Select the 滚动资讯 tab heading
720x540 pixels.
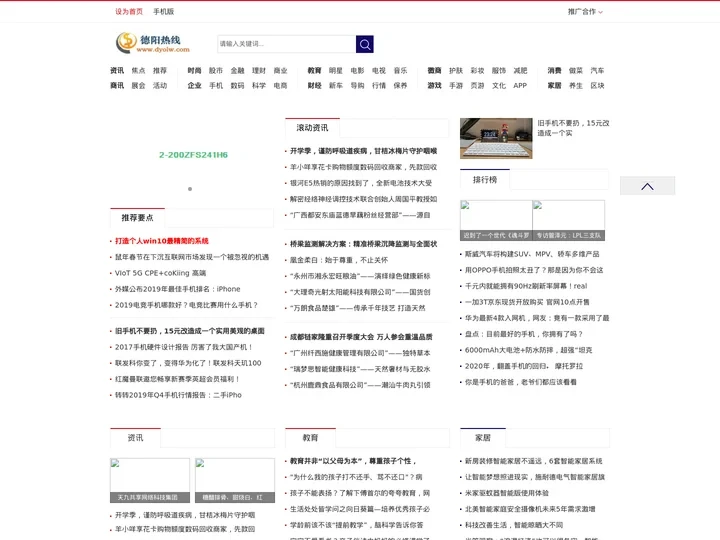312,128
